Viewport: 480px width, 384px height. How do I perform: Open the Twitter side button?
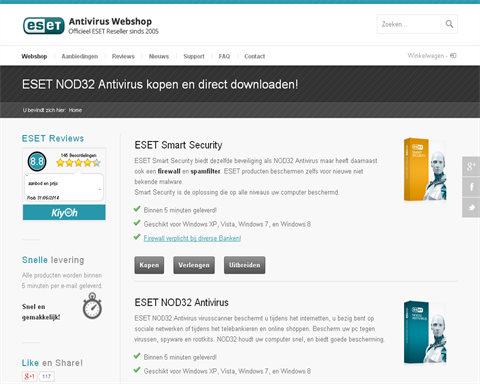point(471,208)
